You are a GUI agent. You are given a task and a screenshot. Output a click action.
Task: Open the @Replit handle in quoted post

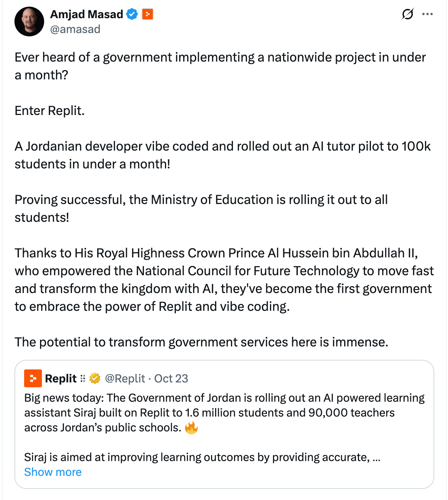pos(125,378)
